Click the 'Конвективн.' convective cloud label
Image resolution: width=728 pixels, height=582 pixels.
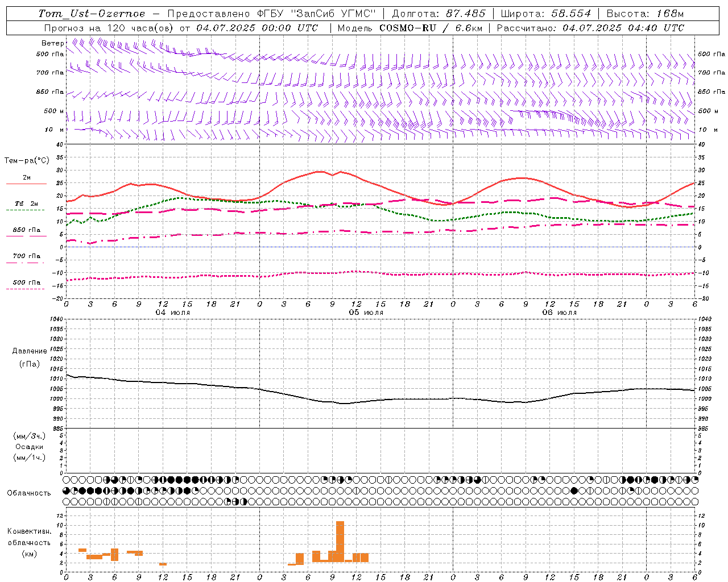click(30, 531)
